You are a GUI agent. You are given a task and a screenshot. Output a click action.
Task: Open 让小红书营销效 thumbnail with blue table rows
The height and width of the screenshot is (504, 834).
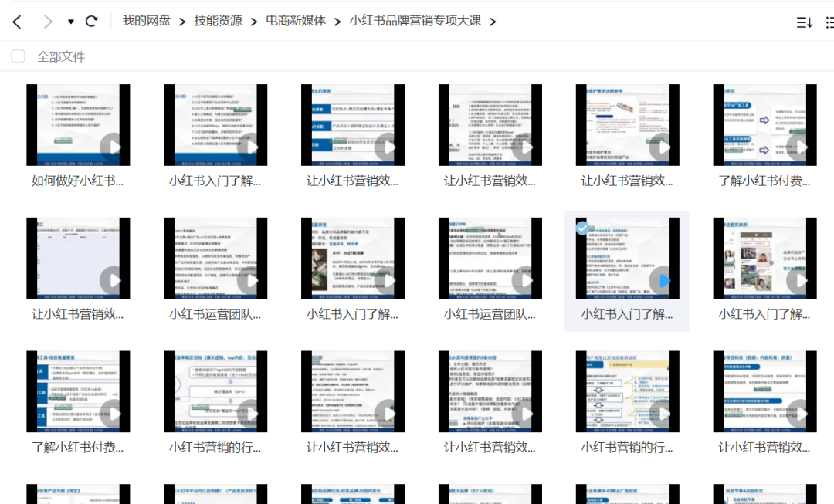tap(353, 125)
